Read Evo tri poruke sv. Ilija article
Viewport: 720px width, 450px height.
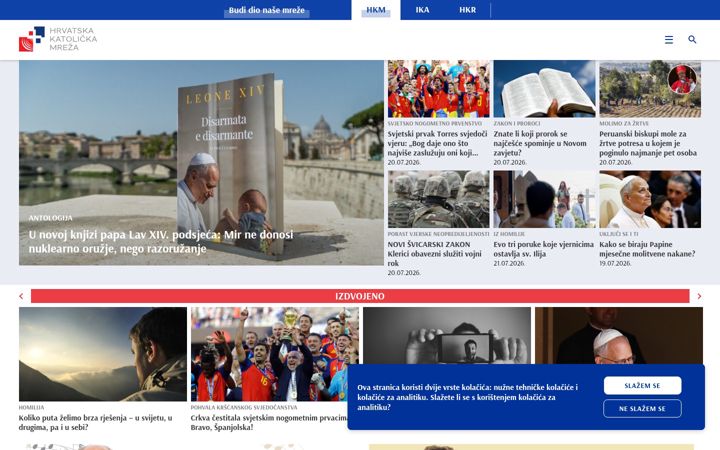click(x=544, y=249)
